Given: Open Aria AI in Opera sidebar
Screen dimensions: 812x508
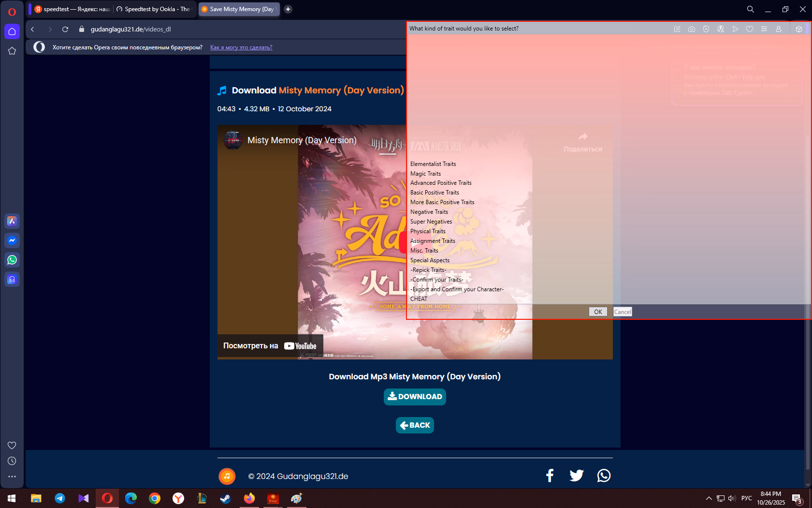Looking at the screenshot, I should (12, 221).
